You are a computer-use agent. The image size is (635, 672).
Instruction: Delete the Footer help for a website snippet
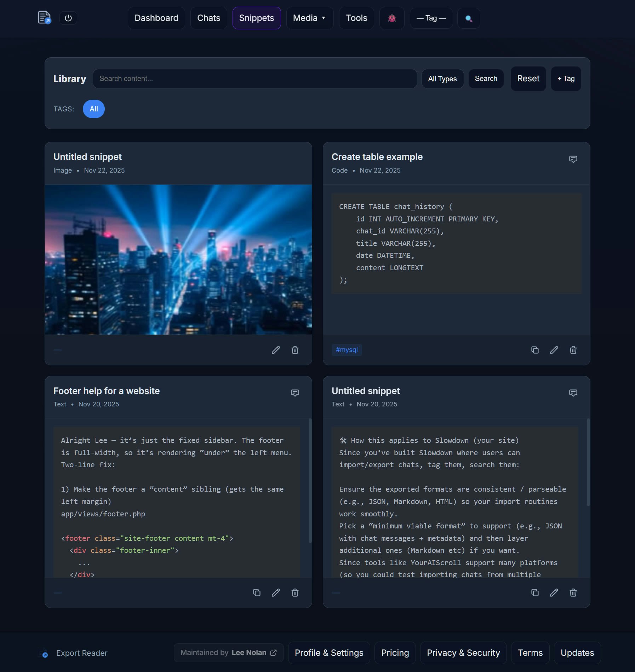295,592
